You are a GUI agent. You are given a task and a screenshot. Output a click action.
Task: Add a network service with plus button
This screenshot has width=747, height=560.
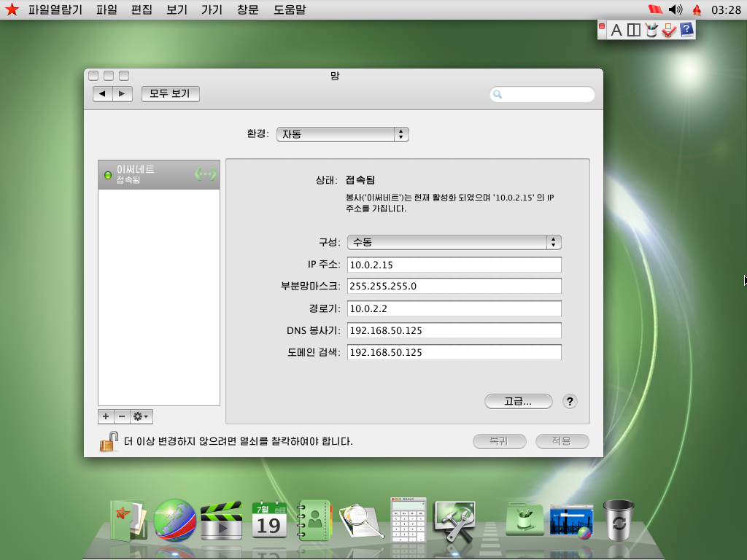(x=106, y=416)
